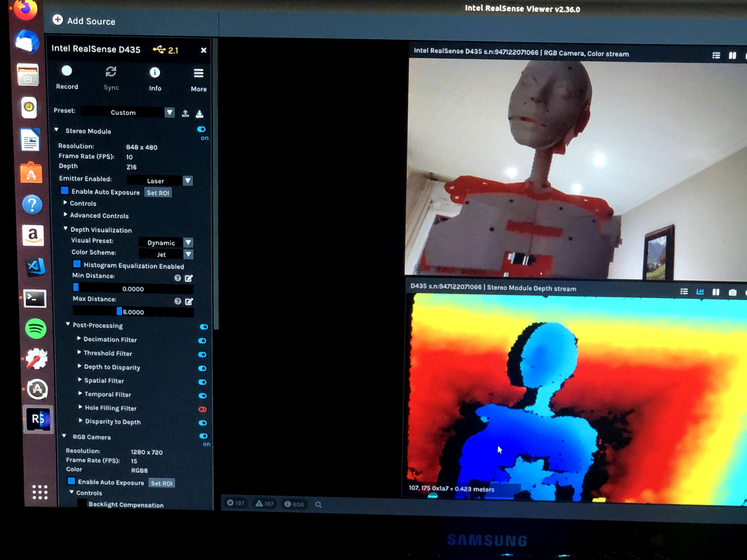Screen dimensions: 747x560
Task: Toggle the RGB Camera on/off switch
Action: (204, 436)
